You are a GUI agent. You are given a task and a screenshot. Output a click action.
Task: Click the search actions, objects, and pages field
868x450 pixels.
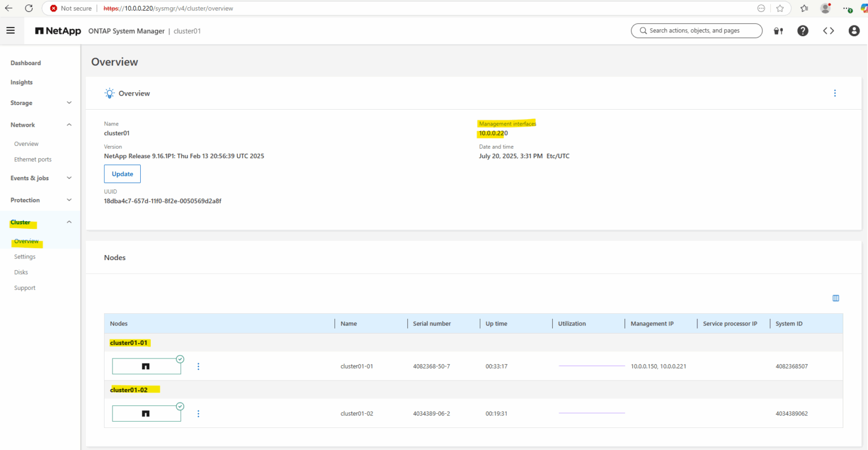(696, 31)
